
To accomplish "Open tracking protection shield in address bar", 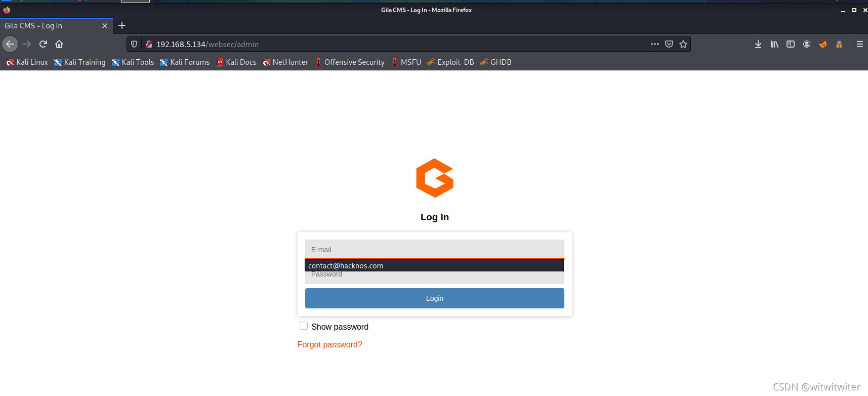I will 134,44.
